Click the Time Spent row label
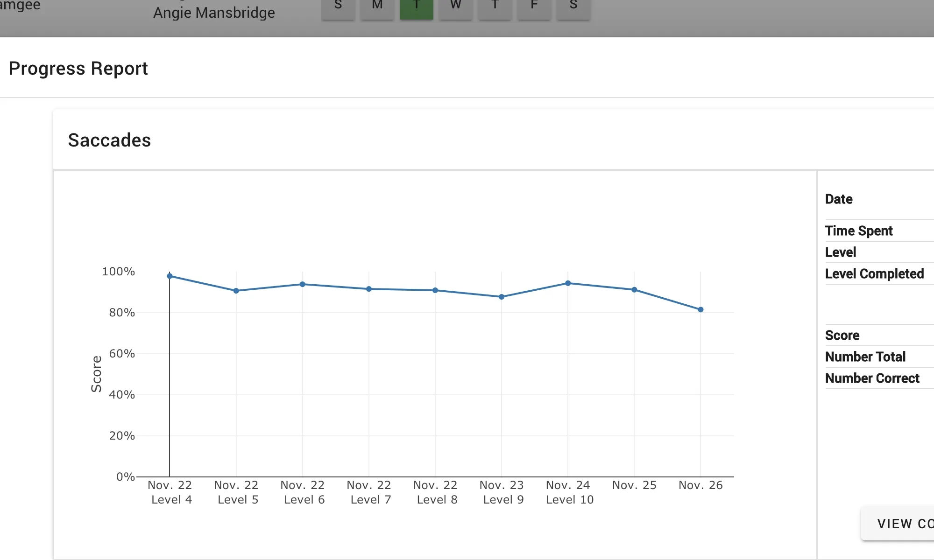The height and width of the screenshot is (560, 934). click(x=858, y=231)
